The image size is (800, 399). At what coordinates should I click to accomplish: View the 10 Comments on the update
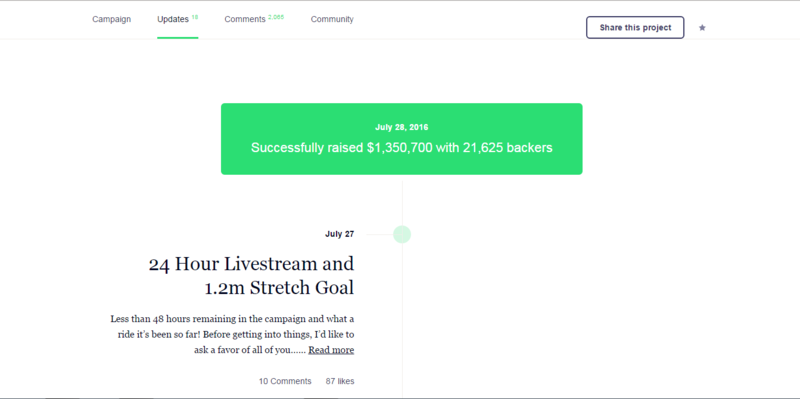tap(285, 381)
